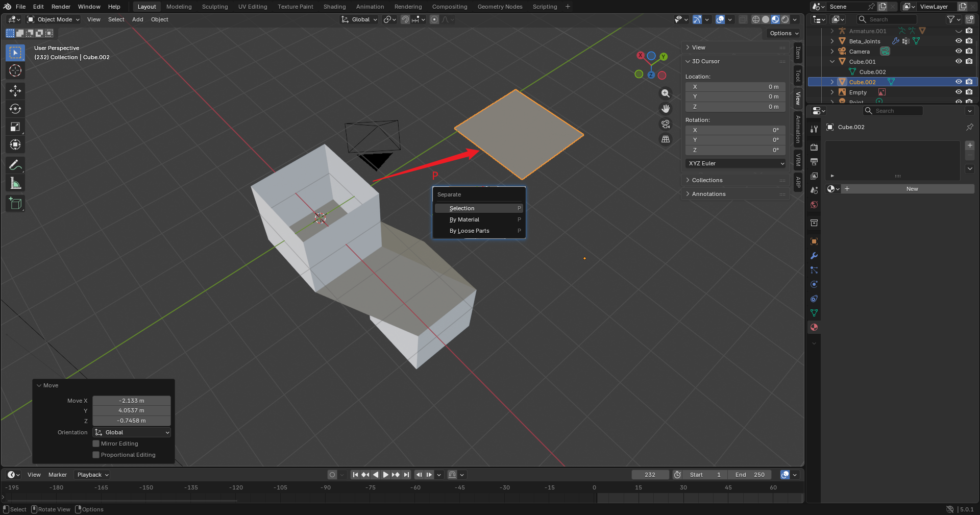The image size is (980, 515).
Task: Jump to the last frame
Action: [406, 475]
